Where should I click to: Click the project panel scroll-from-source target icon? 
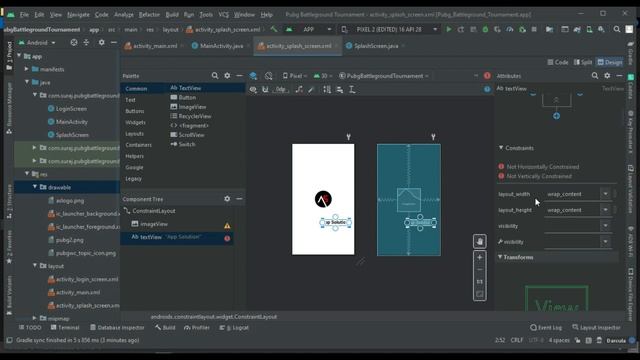[73, 42]
